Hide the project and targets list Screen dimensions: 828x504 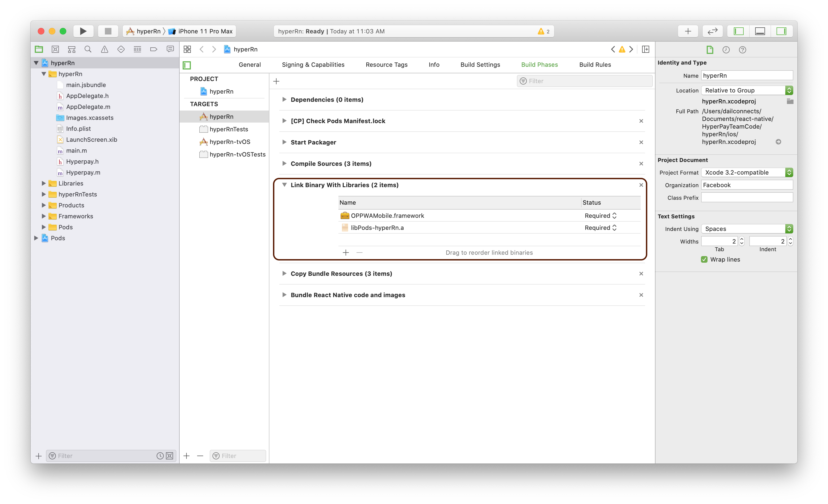(x=187, y=65)
